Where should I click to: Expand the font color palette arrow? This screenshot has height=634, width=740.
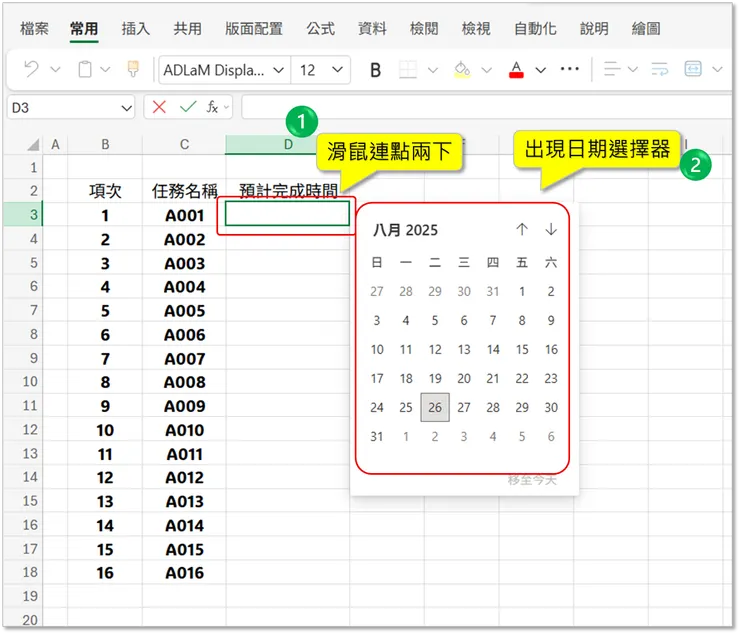tap(541, 70)
